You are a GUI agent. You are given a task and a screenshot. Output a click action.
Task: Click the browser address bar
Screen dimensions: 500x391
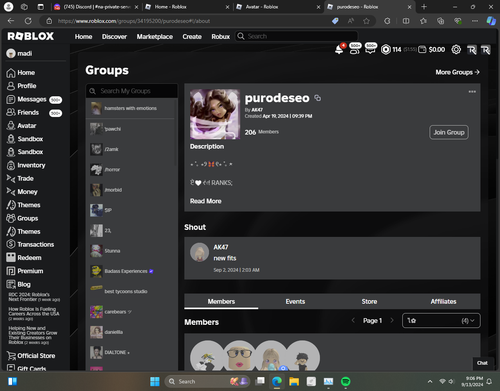coord(187,21)
